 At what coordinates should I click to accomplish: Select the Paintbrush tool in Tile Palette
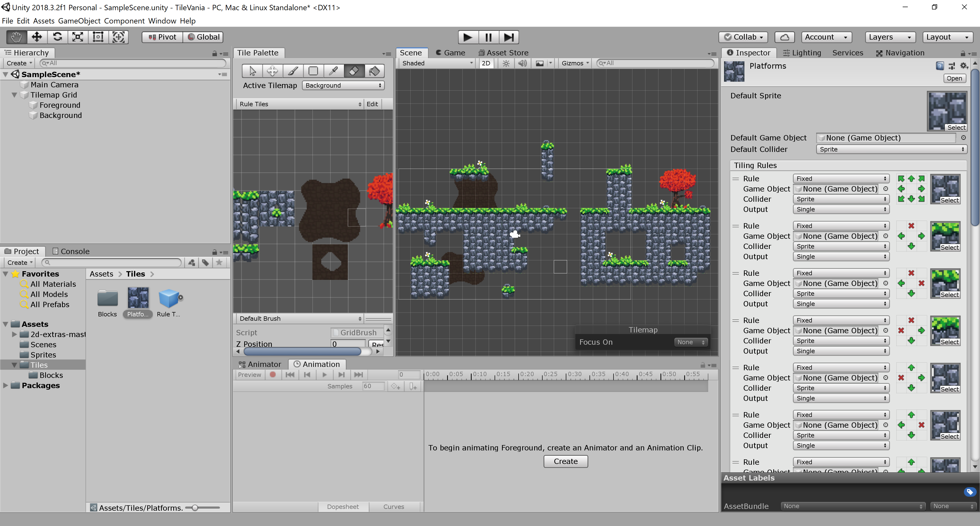292,71
